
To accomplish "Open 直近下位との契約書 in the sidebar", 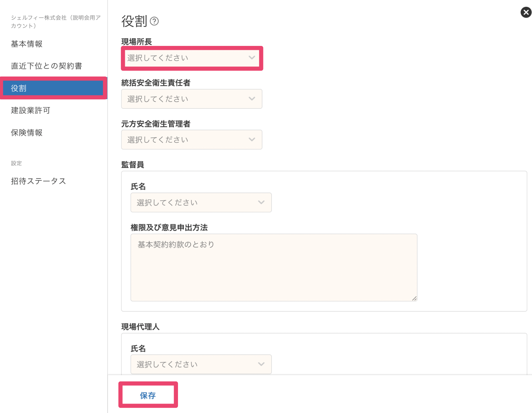I will click(46, 66).
